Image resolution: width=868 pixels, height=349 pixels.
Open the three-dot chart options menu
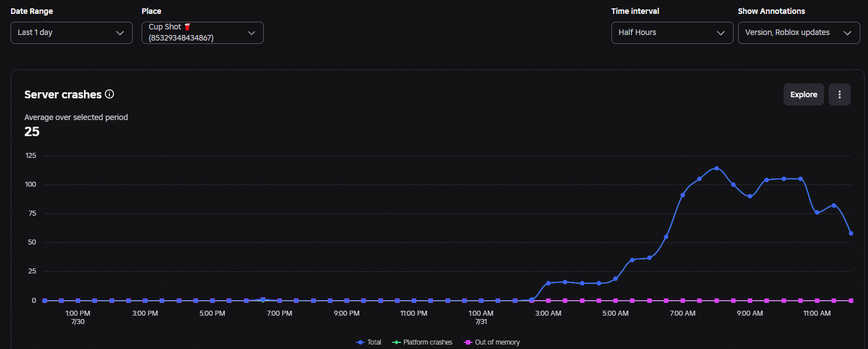tap(839, 94)
